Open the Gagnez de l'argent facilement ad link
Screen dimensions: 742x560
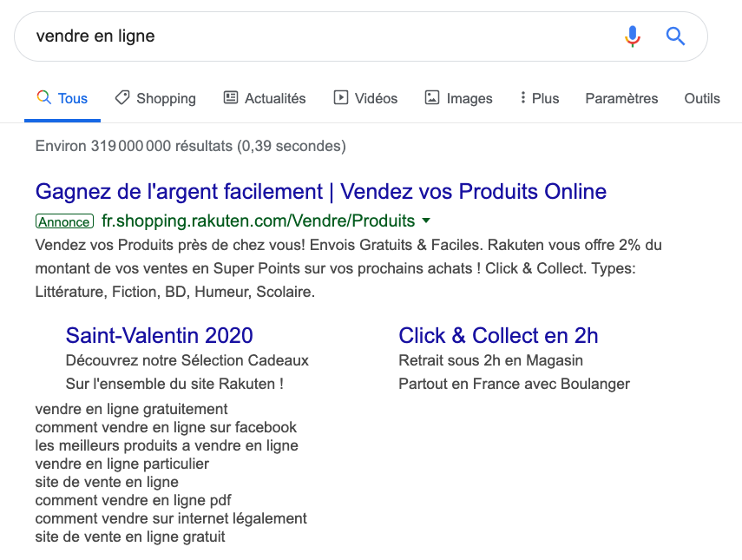pos(321,191)
